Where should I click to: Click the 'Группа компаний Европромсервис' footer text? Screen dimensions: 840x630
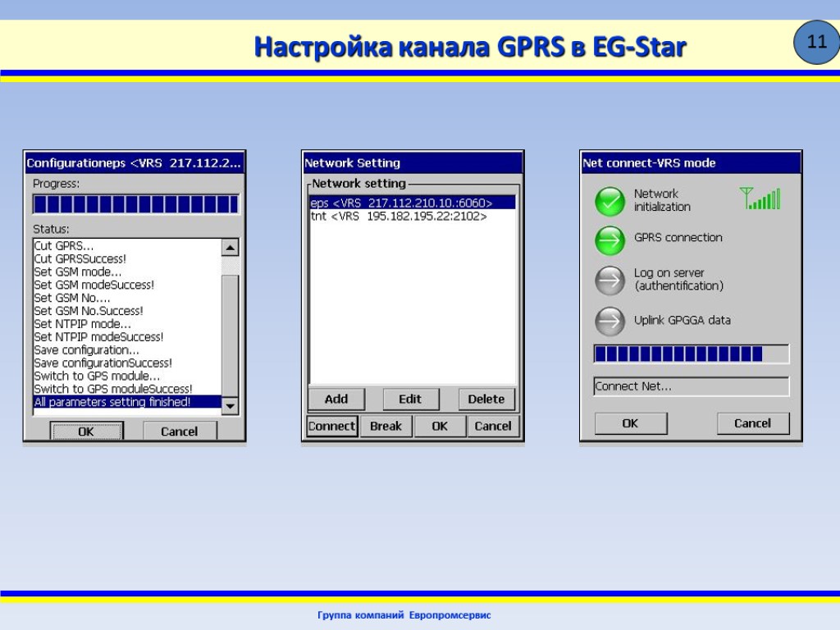click(x=404, y=615)
